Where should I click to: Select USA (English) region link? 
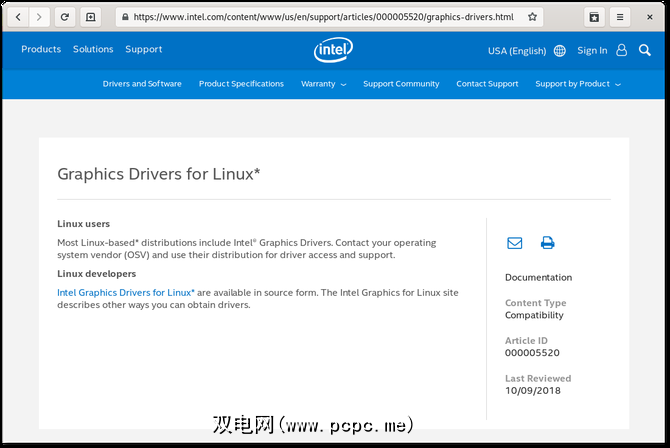tap(517, 51)
